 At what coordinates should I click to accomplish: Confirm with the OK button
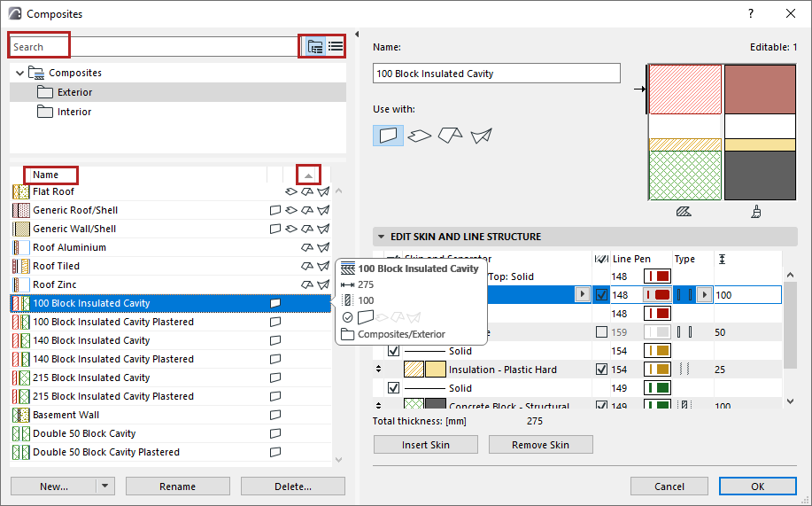[x=758, y=487]
